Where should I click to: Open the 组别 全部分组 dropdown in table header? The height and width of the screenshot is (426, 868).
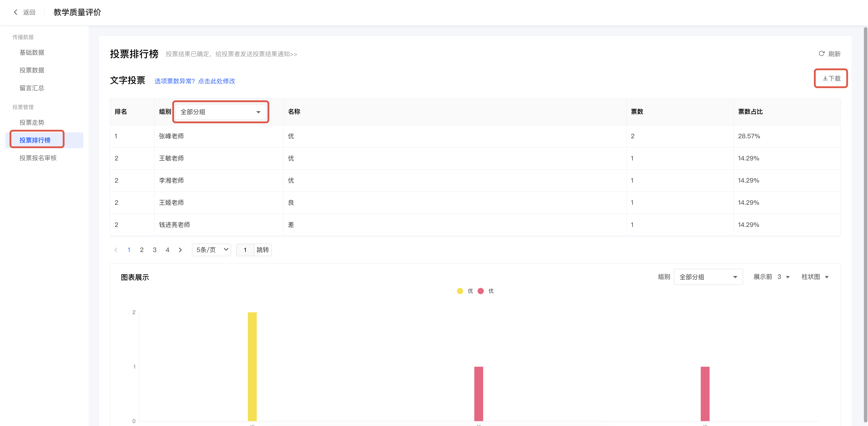pos(220,112)
